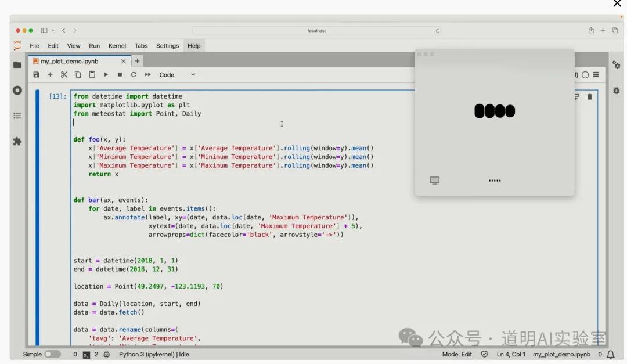The width and height of the screenshot is (627, 364).
Task: Select the my_plot_demo.ipynb tab
Action: (70, 62)
